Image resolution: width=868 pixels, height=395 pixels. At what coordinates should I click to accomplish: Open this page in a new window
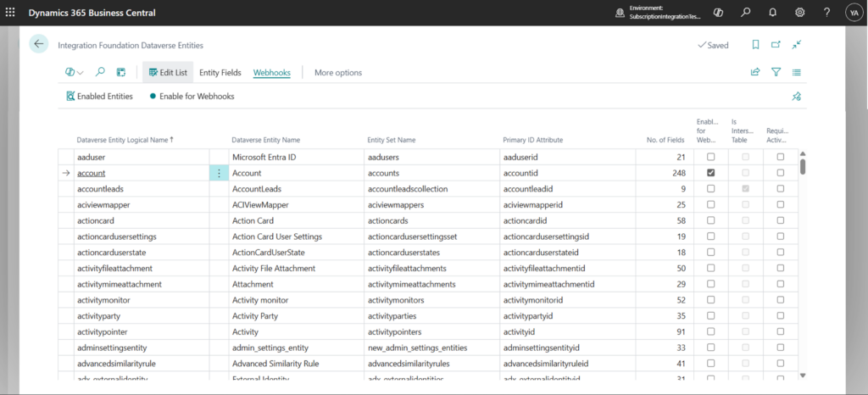point(776,45)
